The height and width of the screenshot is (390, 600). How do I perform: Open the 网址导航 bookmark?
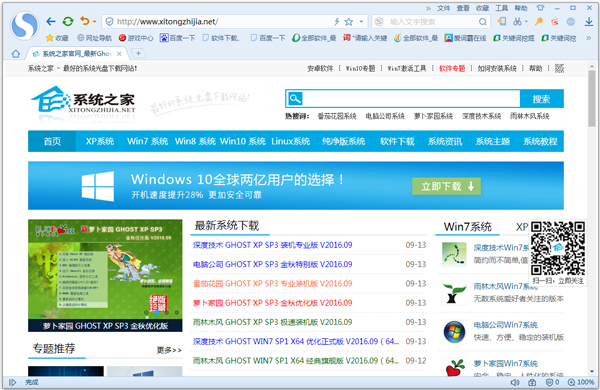94,38
